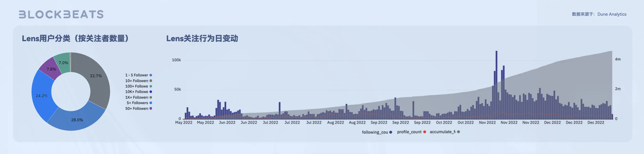Image resolution: width=644 pixels, height=154 pixels.
Task: Click the 1K+ Followers legend dot
Action: coord(151,97)
